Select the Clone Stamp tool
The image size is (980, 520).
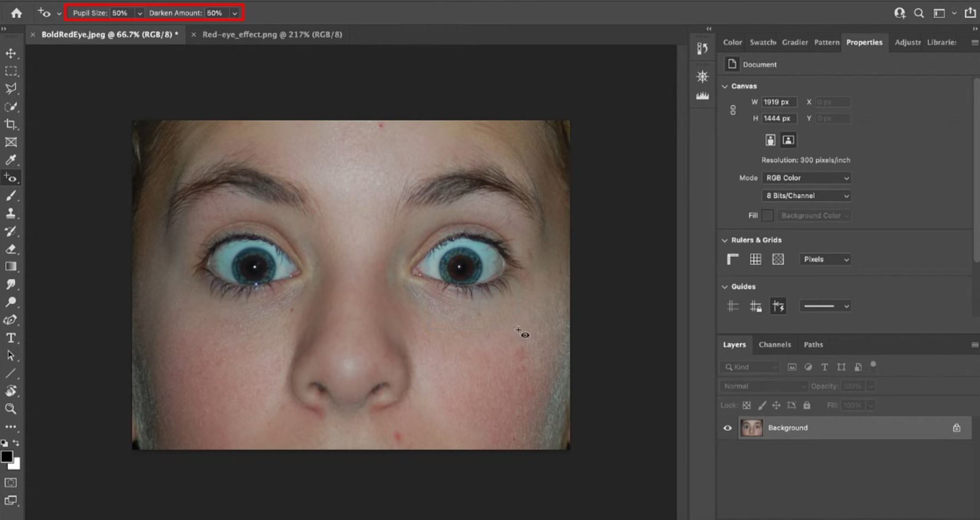[x=11, y=213]
